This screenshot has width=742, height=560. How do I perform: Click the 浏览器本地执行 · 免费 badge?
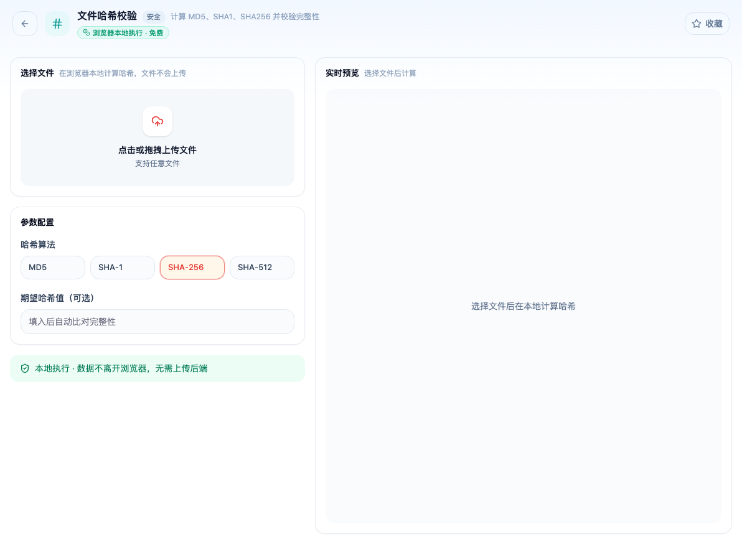pyautogui.click(x=123, y=32)
